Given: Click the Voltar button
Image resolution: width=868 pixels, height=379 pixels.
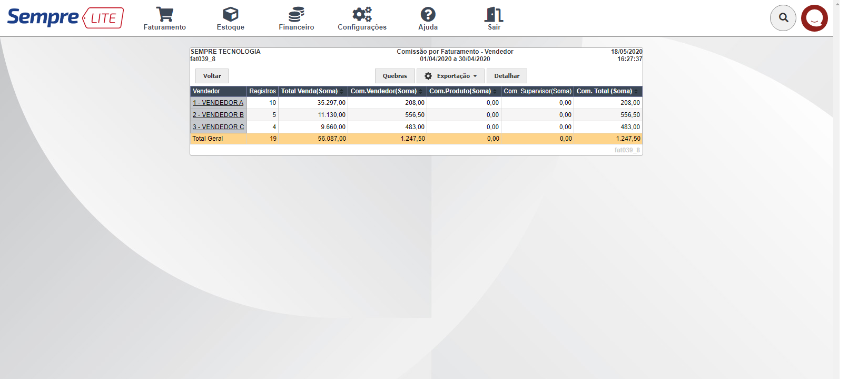Looking at the screenshot, I should [212, 76].
